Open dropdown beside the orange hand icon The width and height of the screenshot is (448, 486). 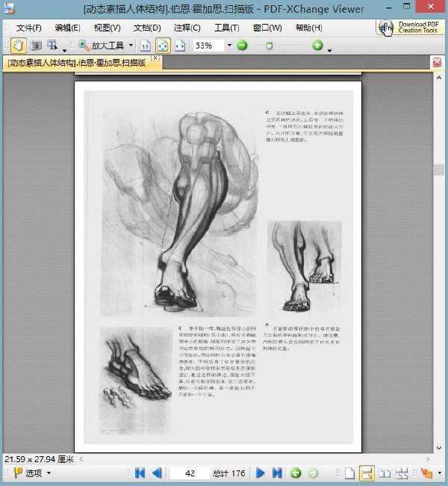pos(440,473)
